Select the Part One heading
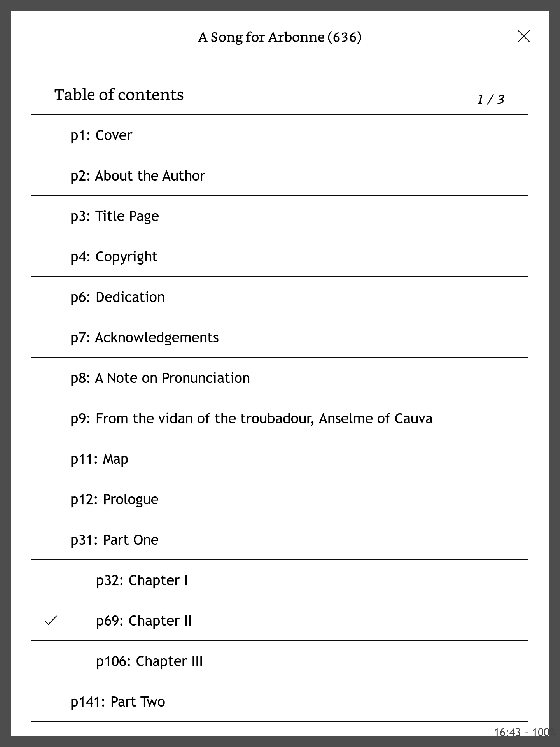The height and width of the screenshot is (747, 560). tap(114, 540)
